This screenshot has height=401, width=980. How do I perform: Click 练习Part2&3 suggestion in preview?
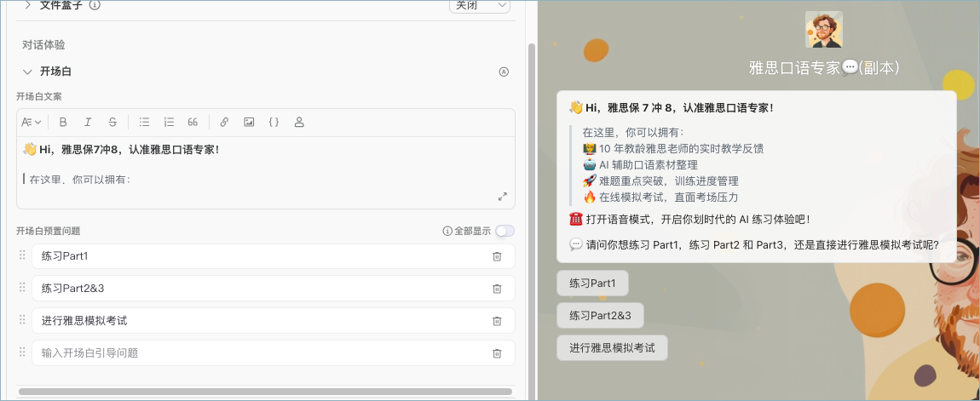(600, 315)
